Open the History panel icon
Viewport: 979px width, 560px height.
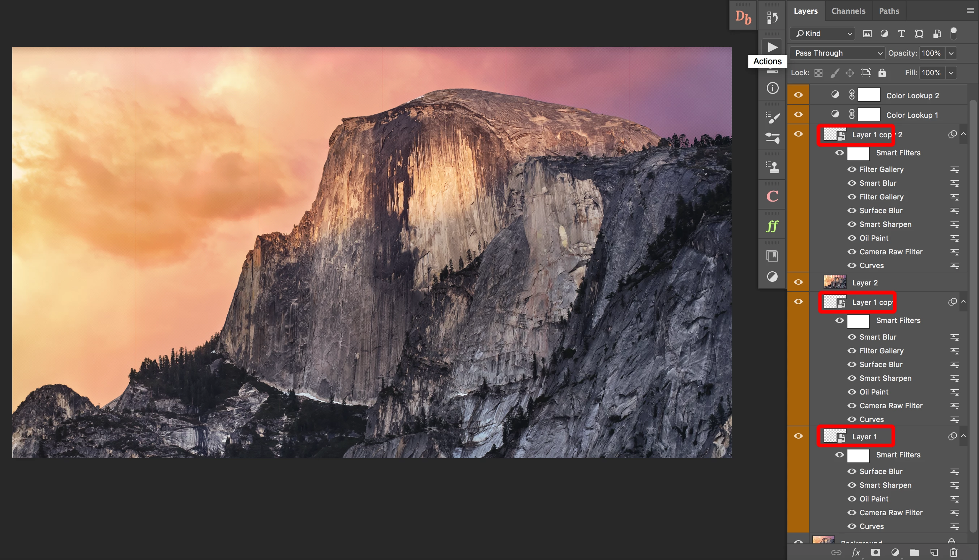coord(772,17)
